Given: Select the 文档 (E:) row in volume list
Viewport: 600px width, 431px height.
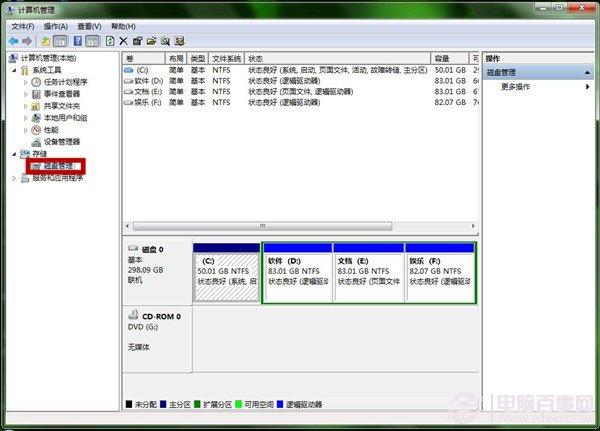Looking at the screenshot, I should 300,92.
